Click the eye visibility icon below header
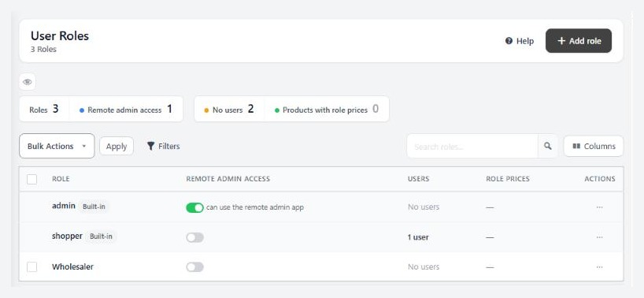644x298 pixels. point(28,82)
